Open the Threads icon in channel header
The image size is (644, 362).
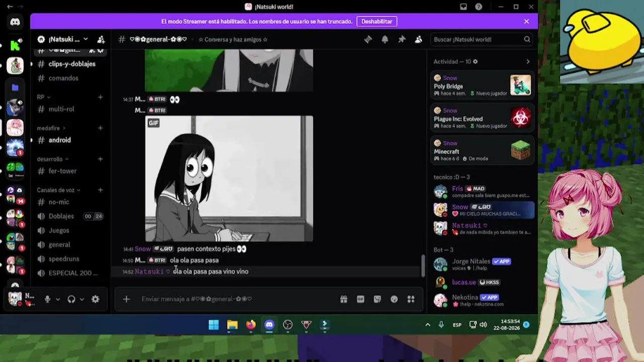point(368,39)
